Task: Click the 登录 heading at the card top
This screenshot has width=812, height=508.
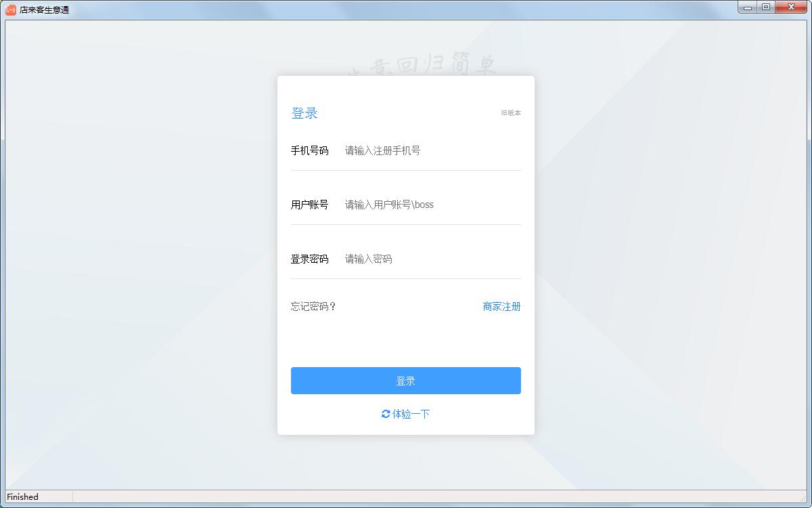Action: (x=304, y=113)
